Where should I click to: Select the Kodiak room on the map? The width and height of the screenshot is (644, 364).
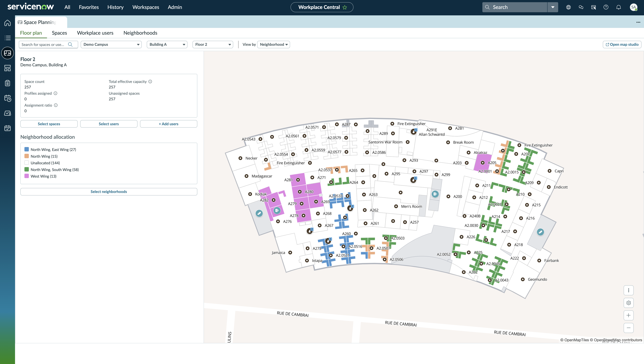coord(250,194)
